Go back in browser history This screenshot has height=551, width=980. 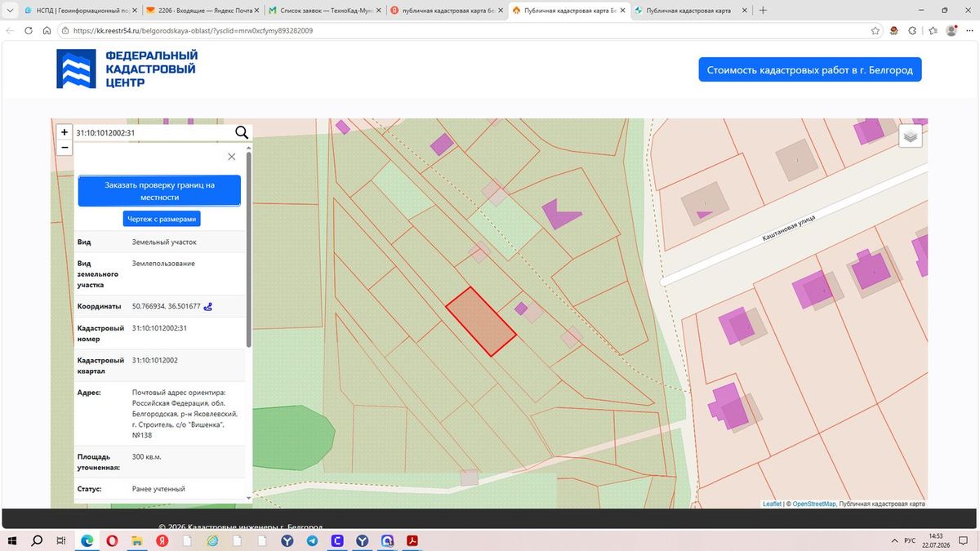coord(10,30)
